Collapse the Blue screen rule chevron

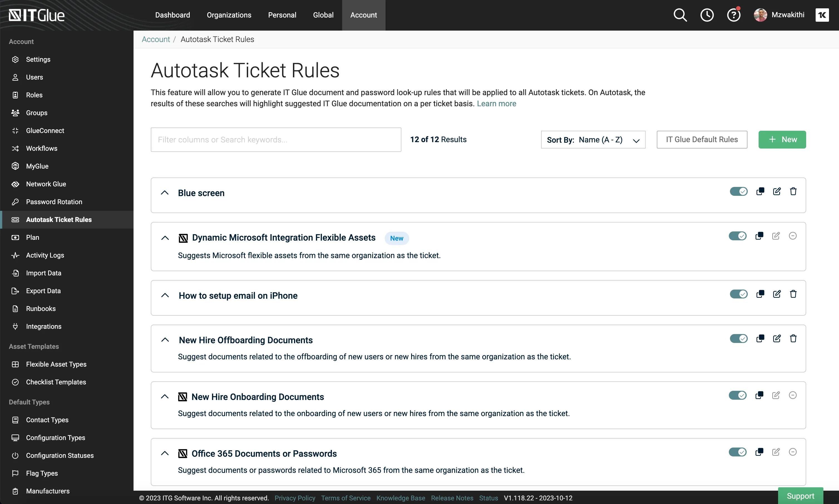165,192
